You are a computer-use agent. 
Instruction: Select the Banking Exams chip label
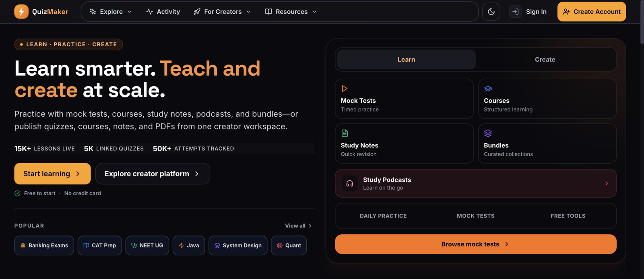(x=48, y=246)
